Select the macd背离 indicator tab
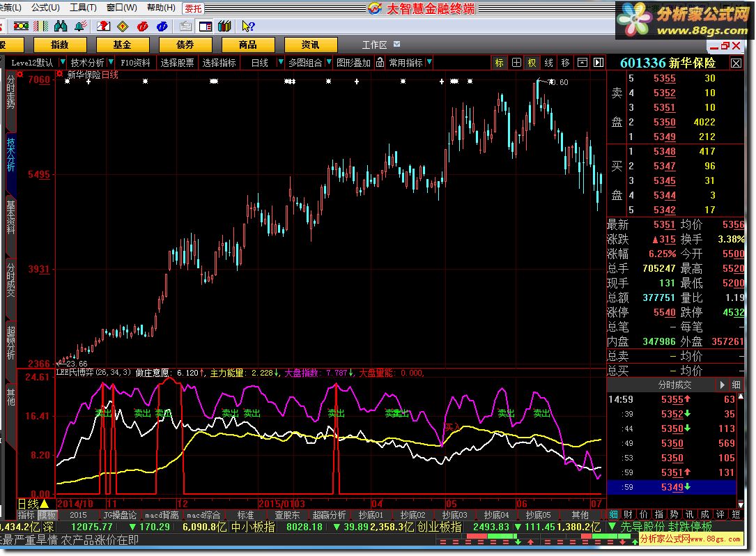Image resolution: width=756 pixels, height=556 pixels. [162, 515]
